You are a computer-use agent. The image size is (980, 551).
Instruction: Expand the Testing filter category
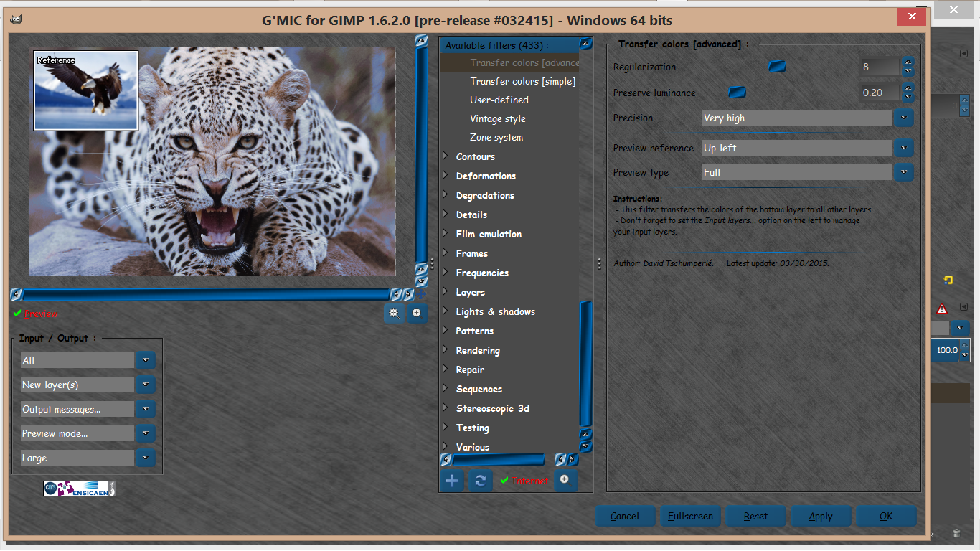[446, 428]
